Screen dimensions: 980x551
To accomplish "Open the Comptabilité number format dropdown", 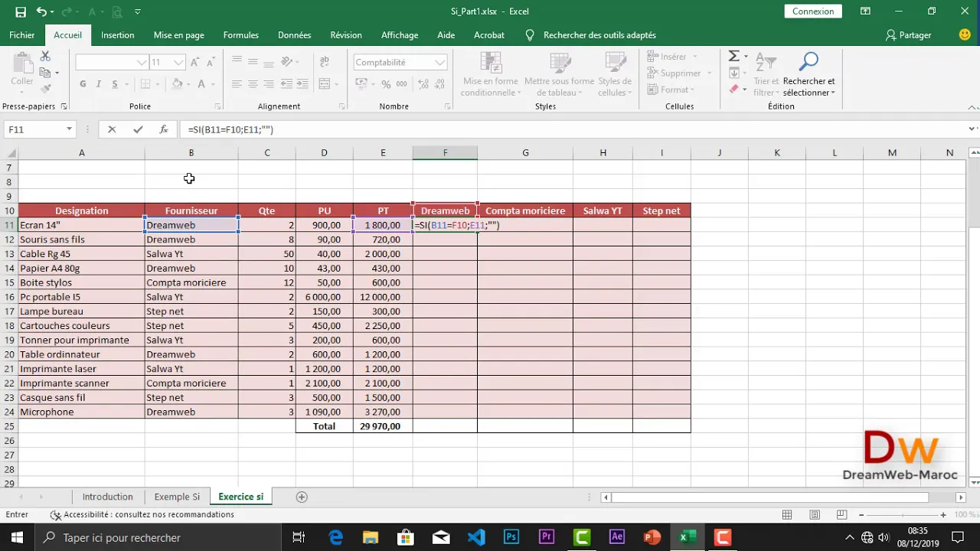I will [x=440, y=63].
